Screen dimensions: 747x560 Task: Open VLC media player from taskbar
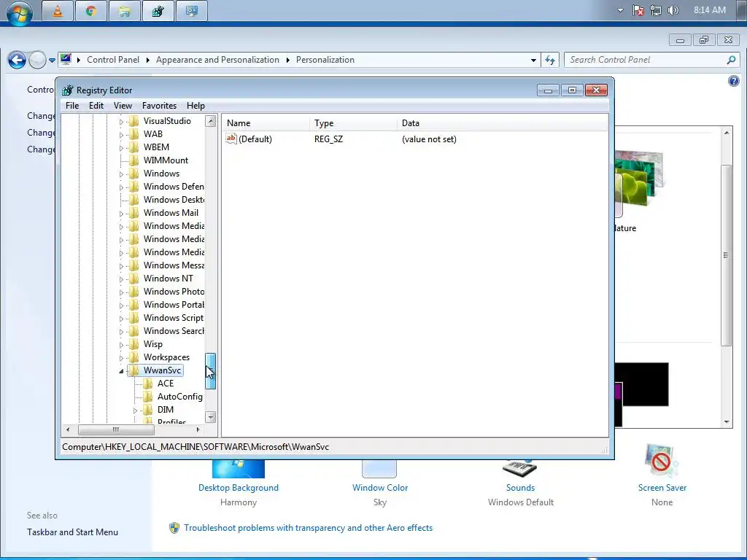[x=58, y=11]
